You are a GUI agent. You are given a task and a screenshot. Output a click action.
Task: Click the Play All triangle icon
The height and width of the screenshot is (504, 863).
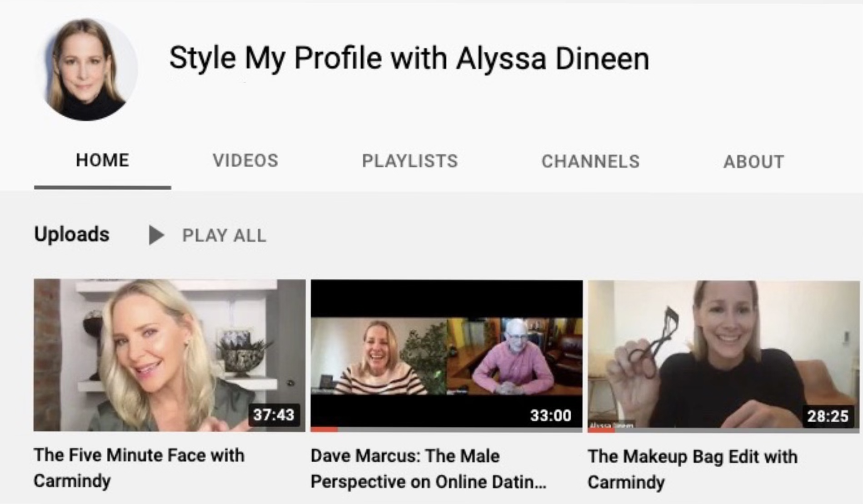pos(156,235)
